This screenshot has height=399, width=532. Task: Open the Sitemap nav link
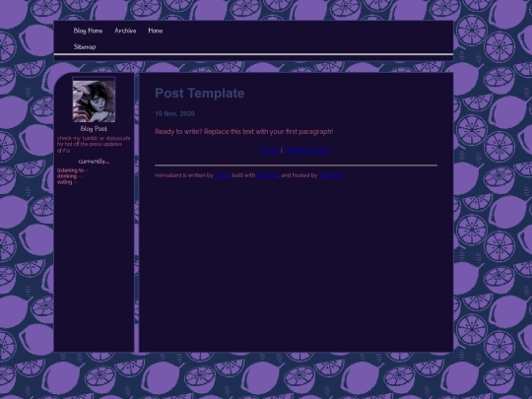(85, 46)
